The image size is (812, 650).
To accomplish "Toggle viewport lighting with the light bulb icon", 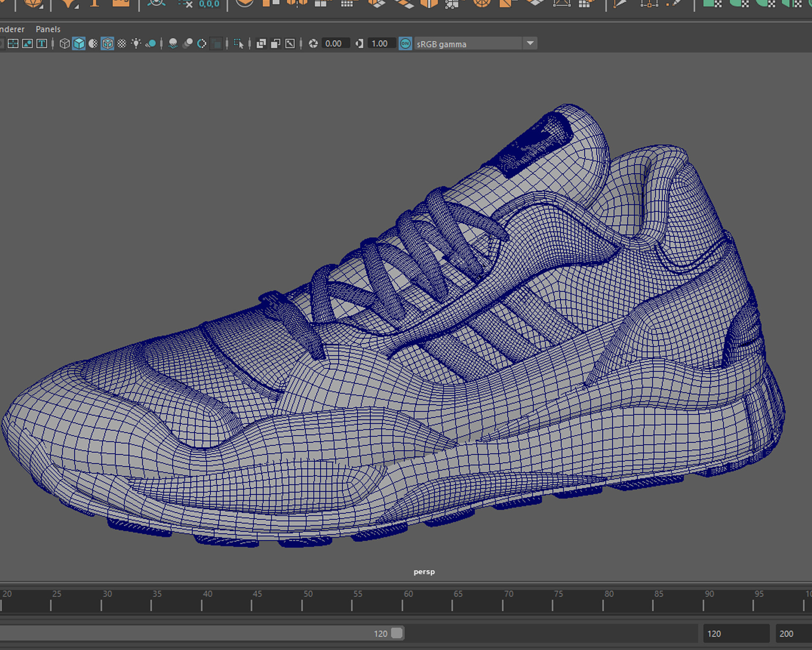I will tap(136, 44).
